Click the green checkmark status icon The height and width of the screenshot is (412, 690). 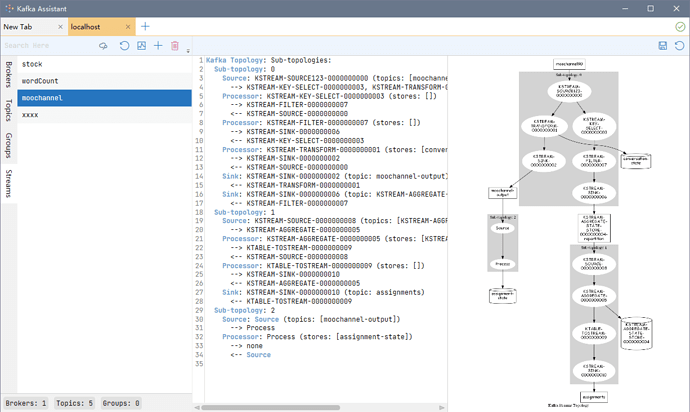point(680,26)
